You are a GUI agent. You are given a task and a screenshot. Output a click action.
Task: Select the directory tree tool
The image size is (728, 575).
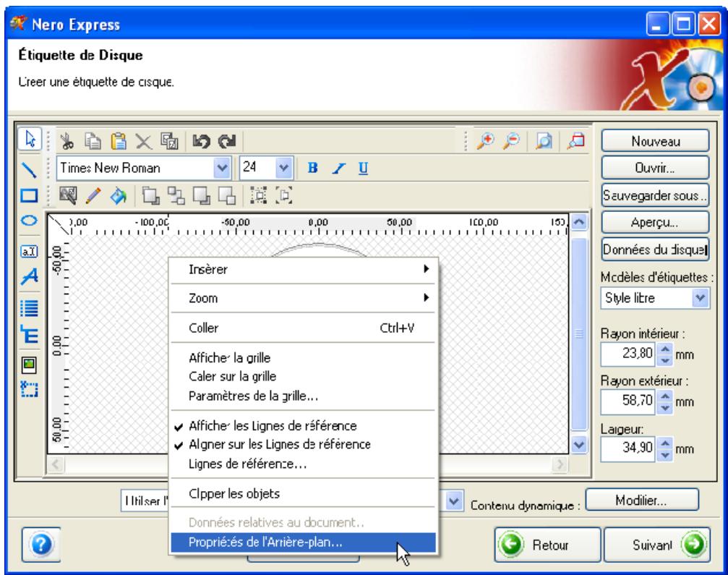29,334
